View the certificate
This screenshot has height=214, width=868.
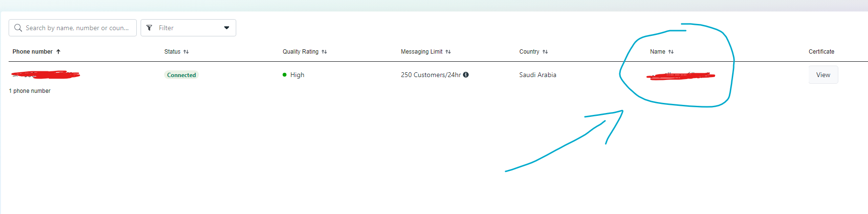point(823,75)
